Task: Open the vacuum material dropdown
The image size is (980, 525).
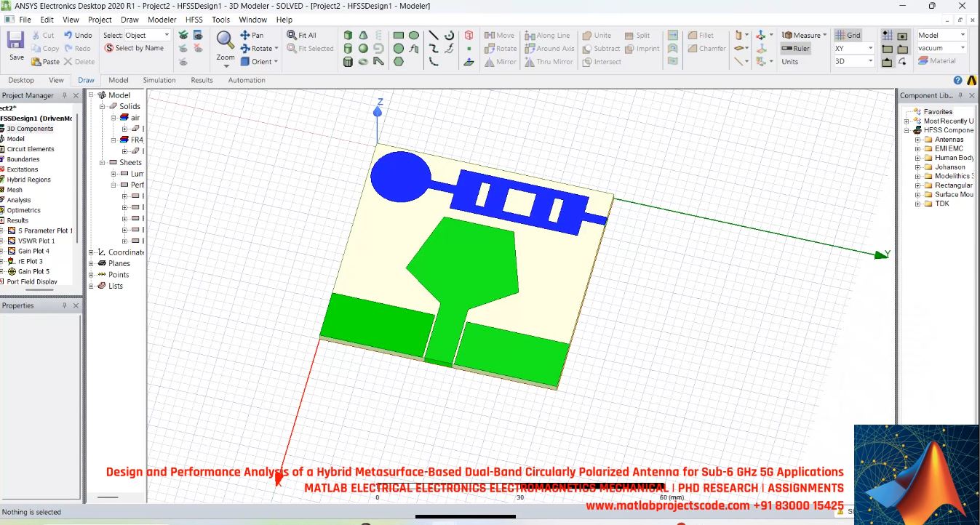Action: pyautogui.click(x=963, y=48)
